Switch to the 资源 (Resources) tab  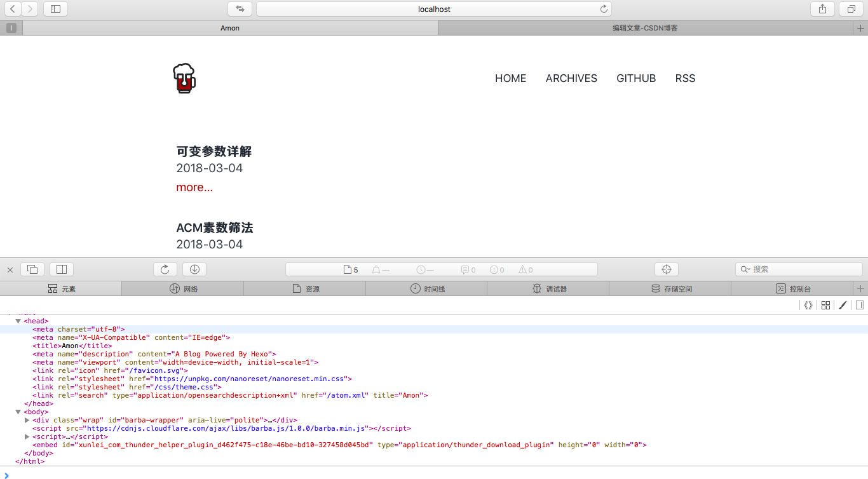(x=305, y=288)
